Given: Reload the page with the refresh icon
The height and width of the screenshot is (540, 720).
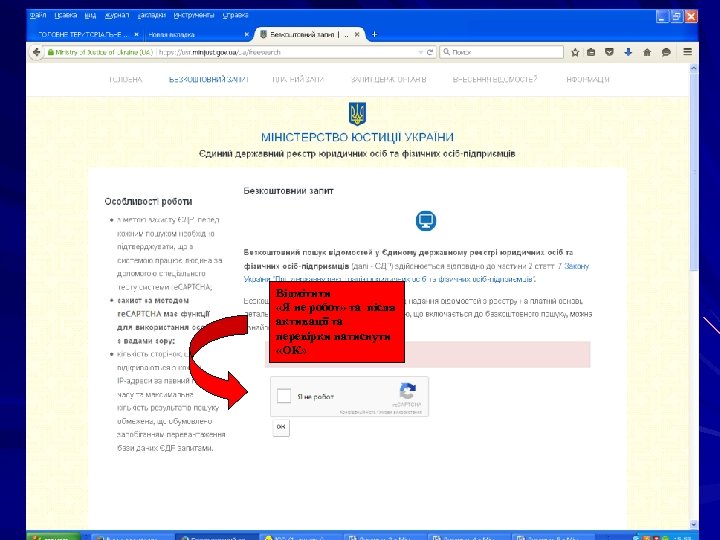Looking at the screenshot, I should [430, 52].
